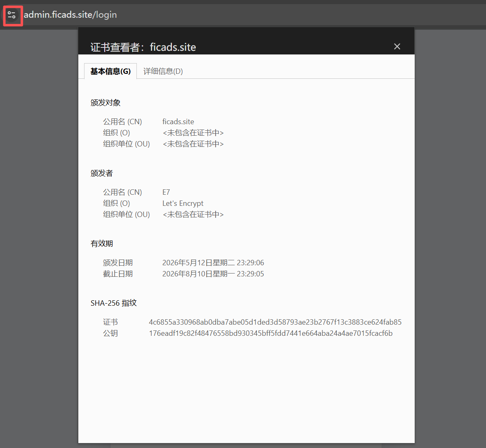This screenshot has width=486, height=448.
Task: Select issuer 组织单位 (OU) value 未包含在证书中
Action: point(193,215)
